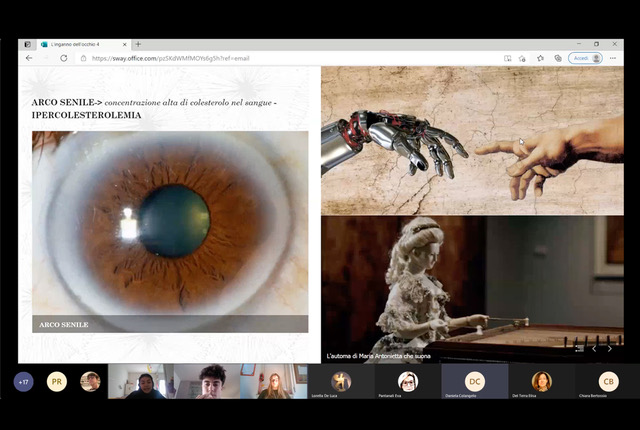Select the L'inganno dell'occhio 4 tab
Screen dimensions: 640x430
pos(84,44)
